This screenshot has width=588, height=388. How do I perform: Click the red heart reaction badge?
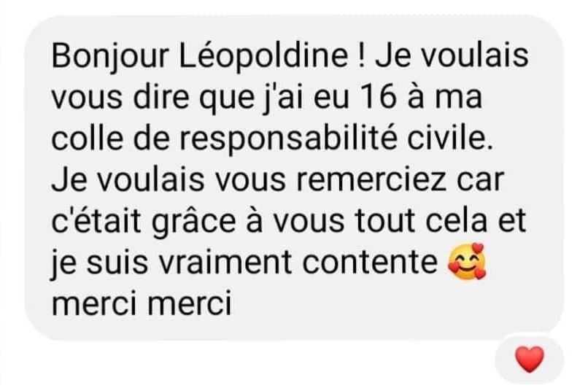[530, 359]
